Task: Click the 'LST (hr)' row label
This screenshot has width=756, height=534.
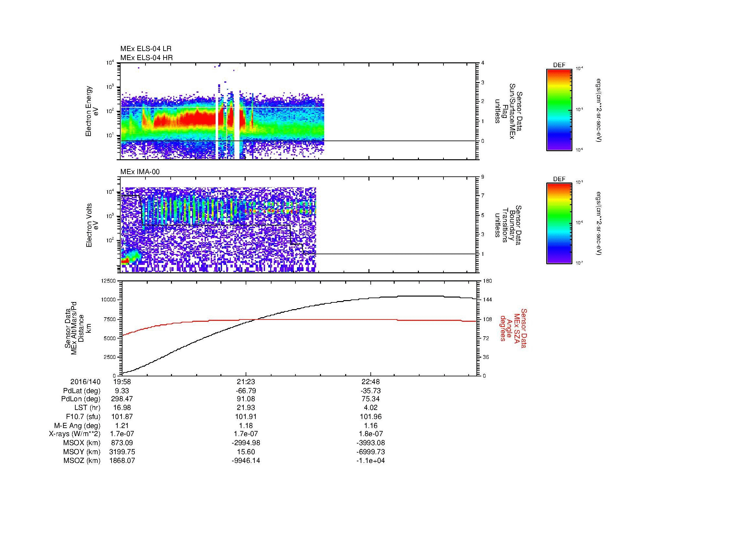Action: (x=87, y=408)
